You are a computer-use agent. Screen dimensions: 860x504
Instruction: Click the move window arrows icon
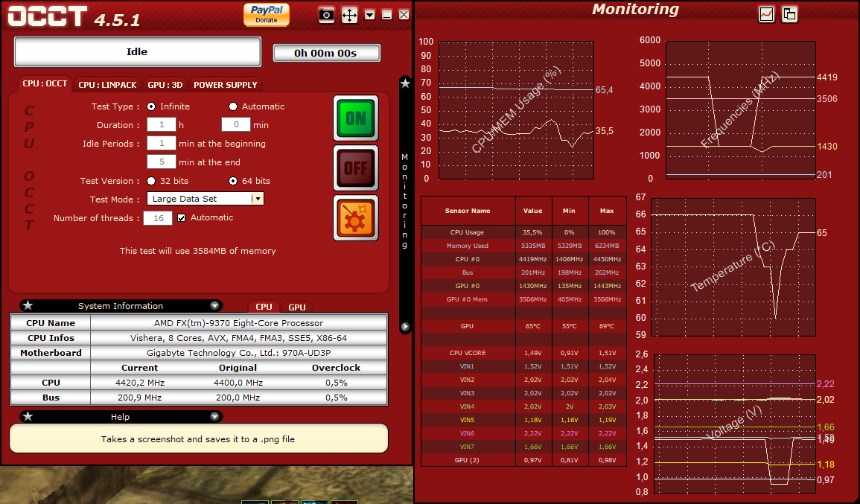(x=349, y=15)
